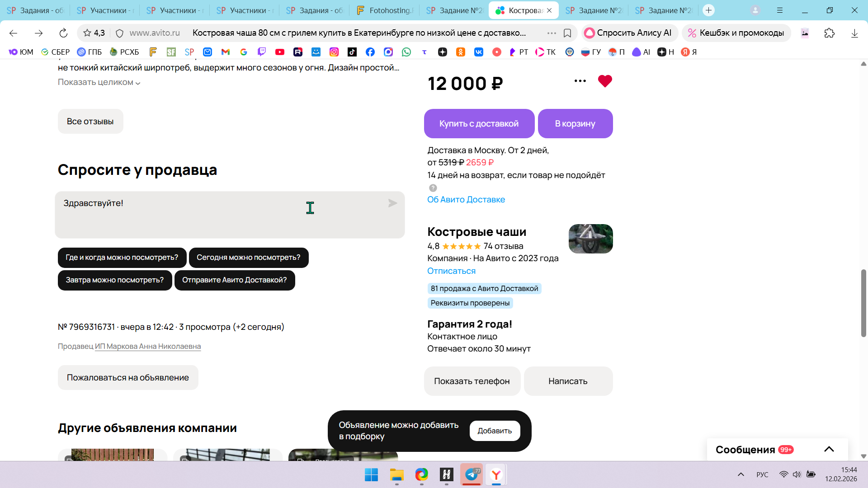Image resolution: width=868 pixels, height=488 pixels.
Task: Open Telegram from the Windows taskbar
Action: point(472,474)
